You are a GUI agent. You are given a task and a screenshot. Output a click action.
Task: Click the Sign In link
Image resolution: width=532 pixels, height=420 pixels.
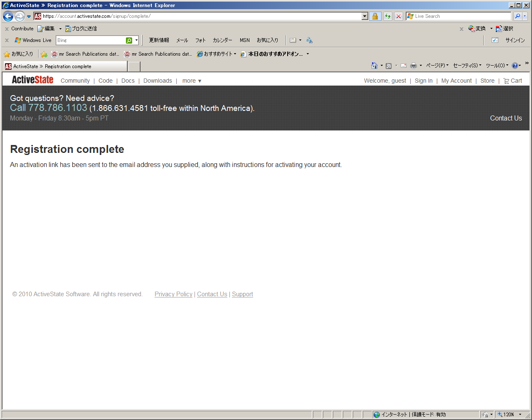click(424, 81)
